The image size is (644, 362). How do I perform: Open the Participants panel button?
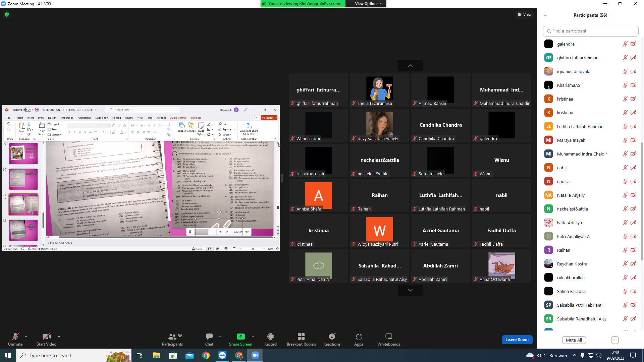172,339
